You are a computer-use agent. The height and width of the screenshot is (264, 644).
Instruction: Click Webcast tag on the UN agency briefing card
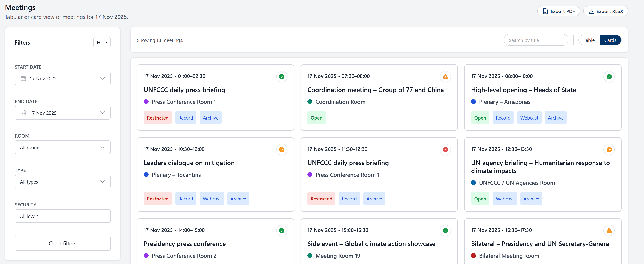point(505,199)
